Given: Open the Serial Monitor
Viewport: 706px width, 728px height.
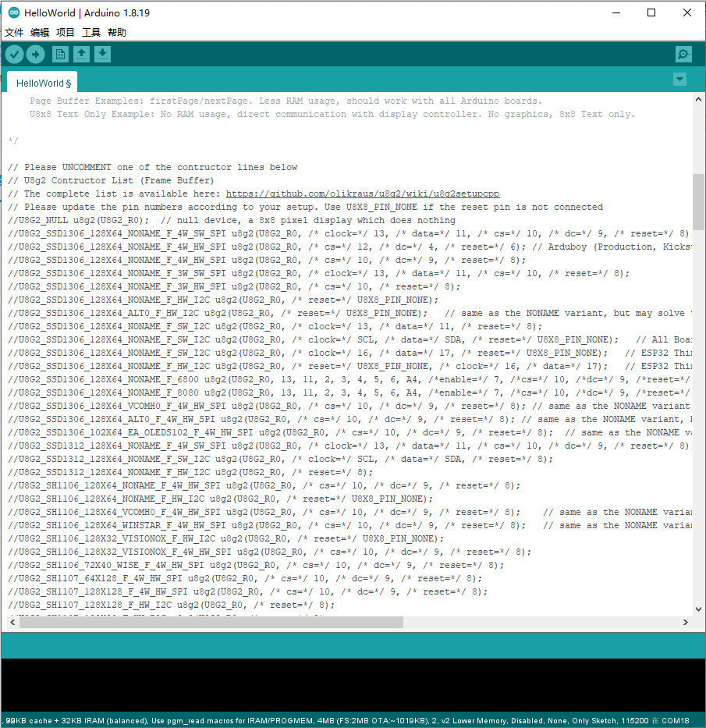Looking at the screenshot, I should [x=683, y=55].
